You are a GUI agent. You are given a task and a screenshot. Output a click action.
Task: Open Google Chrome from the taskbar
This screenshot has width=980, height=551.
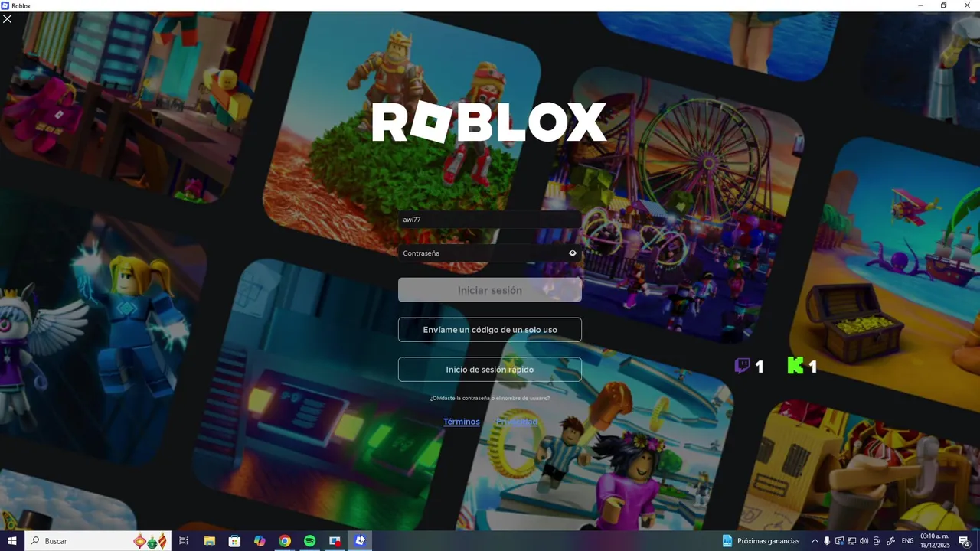pos(285,541)
